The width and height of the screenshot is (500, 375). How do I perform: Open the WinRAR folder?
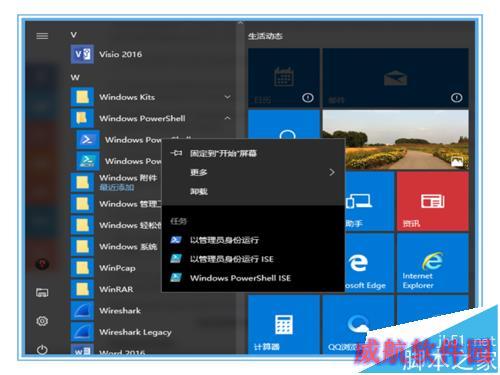tap(116, 289)
